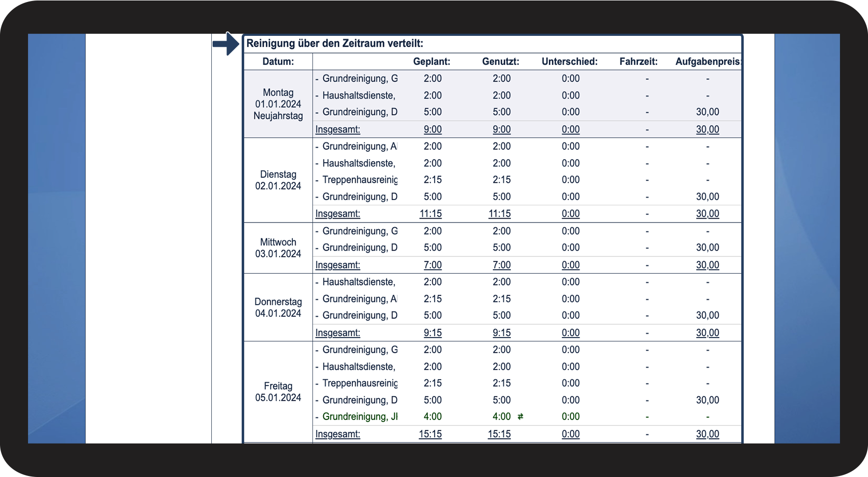
Task: Open Thursday's Insgesamt link
Action: [x=337, y=333]
